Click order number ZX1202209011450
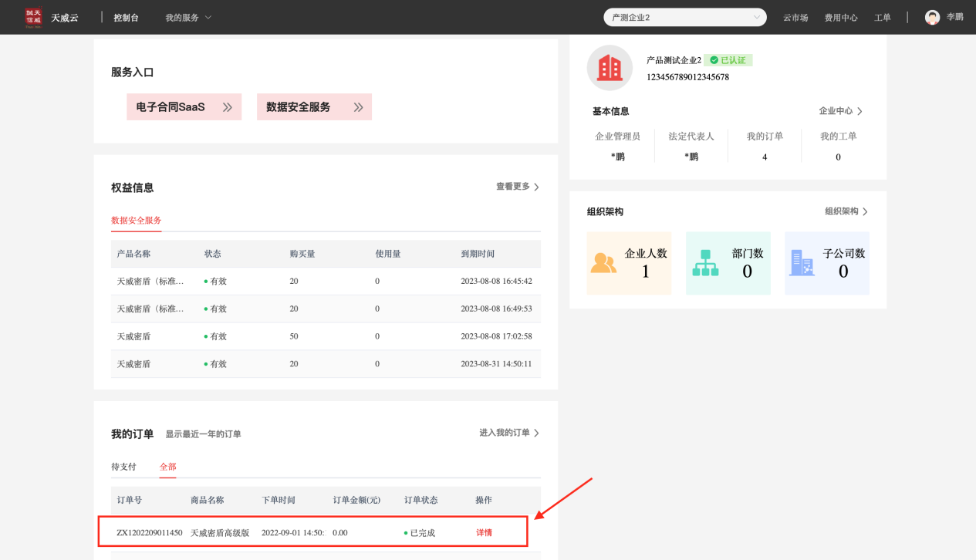Screen dimensions: 976x560 [150, 532]
